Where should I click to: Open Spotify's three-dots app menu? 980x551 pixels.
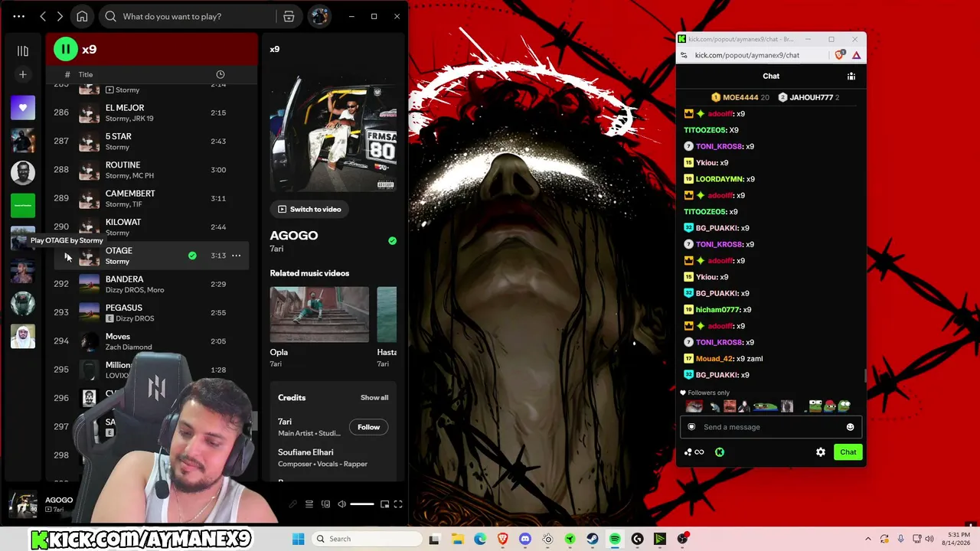(19, 16)
